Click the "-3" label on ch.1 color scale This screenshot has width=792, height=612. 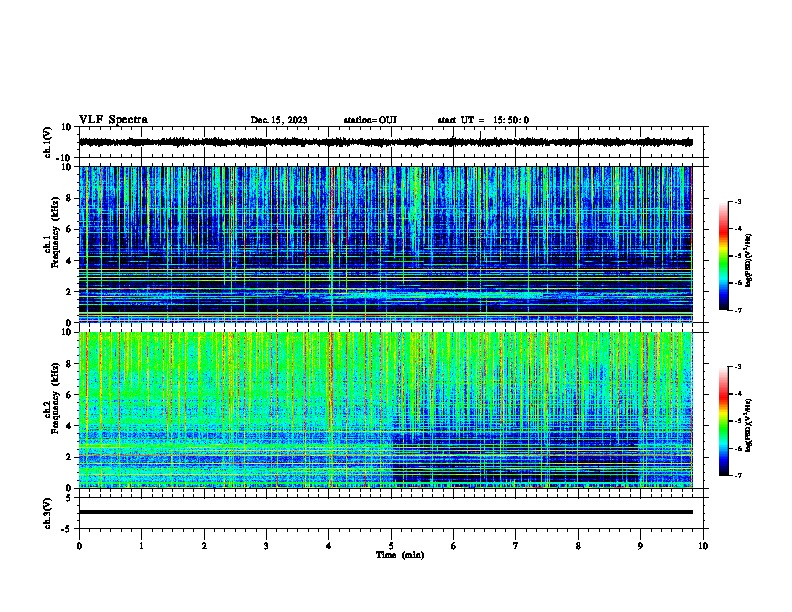coord(737,202)
